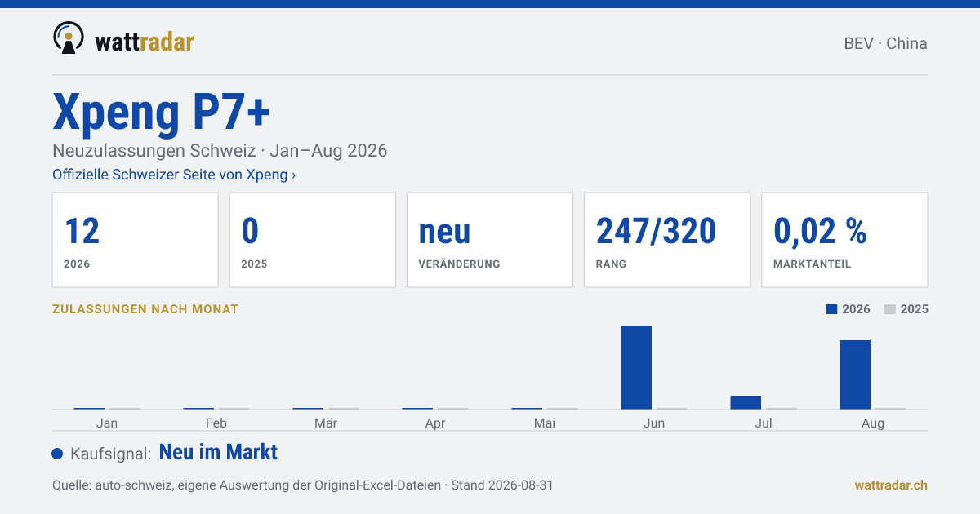
Task: Click the 'Apr' axis label
Action: click(x=435, y=423)
